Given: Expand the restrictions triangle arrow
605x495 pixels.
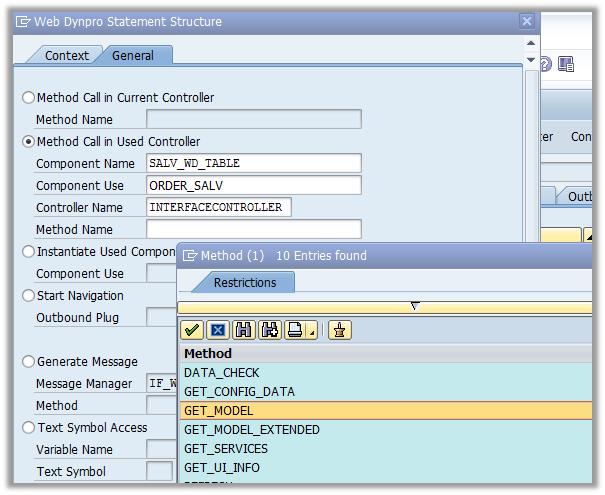Looking at the screenshot, I should click(x=415, y=306).
